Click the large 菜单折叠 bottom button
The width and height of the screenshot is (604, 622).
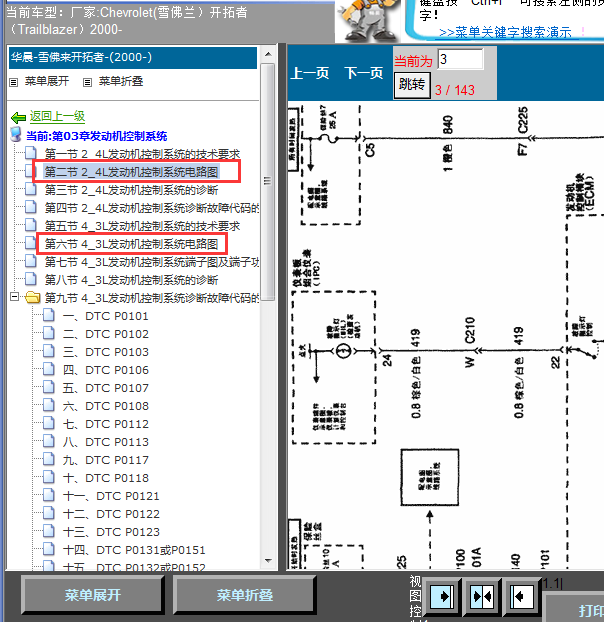(244, 595)
